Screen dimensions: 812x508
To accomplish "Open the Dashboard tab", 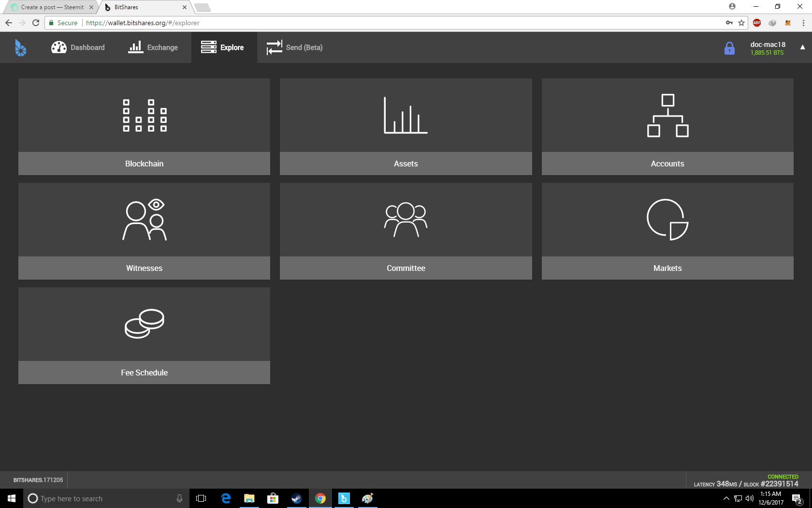I will click(78, 47).
